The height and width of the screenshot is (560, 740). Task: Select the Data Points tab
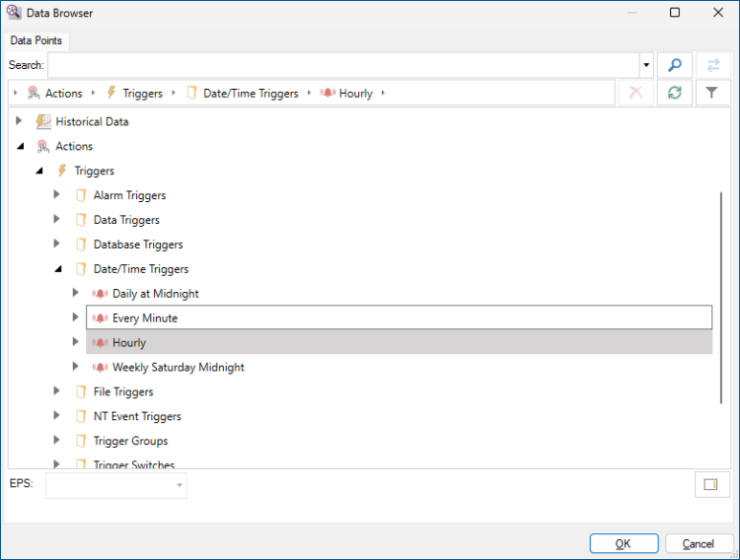pos(36,40)
